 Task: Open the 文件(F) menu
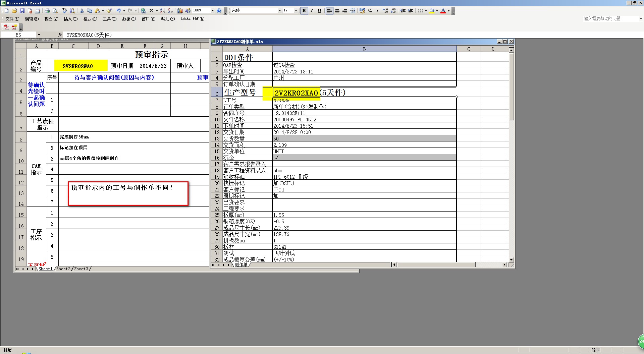[x=12, y=19]
